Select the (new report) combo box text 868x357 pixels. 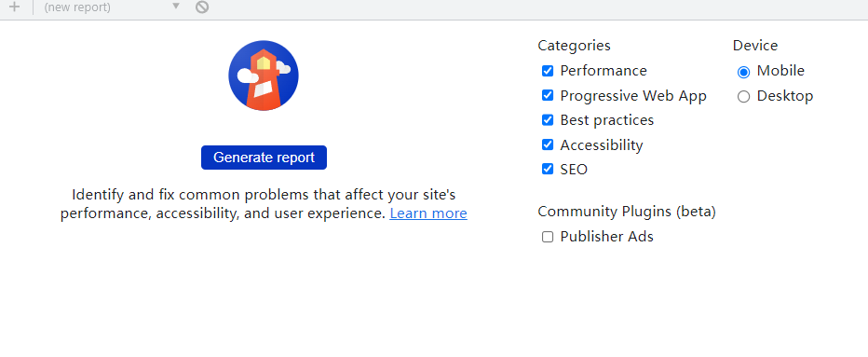[x=77, y=7]
